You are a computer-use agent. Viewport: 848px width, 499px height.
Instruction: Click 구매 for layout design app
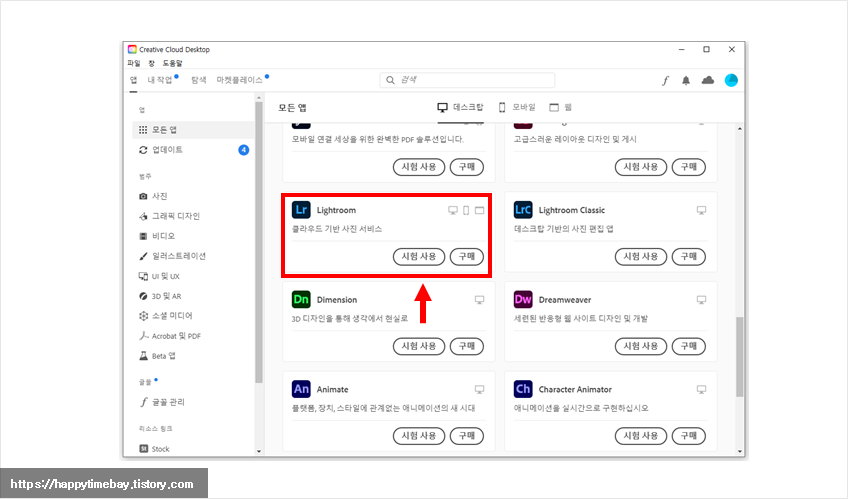[x=688, y=167]
